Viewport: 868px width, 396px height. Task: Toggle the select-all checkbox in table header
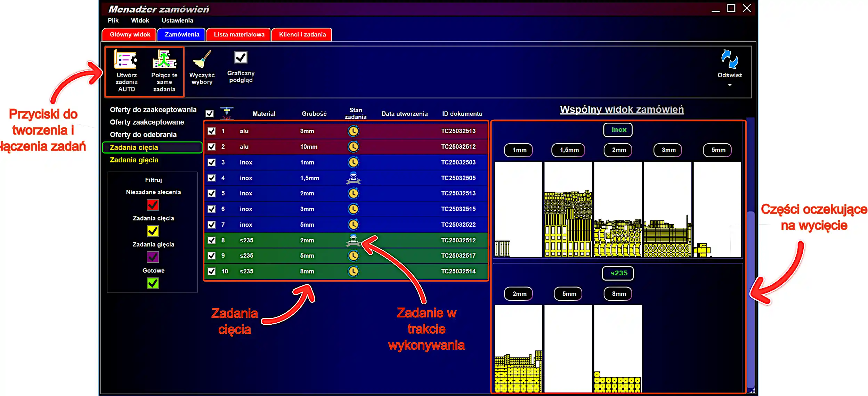[x=210, y=114]
